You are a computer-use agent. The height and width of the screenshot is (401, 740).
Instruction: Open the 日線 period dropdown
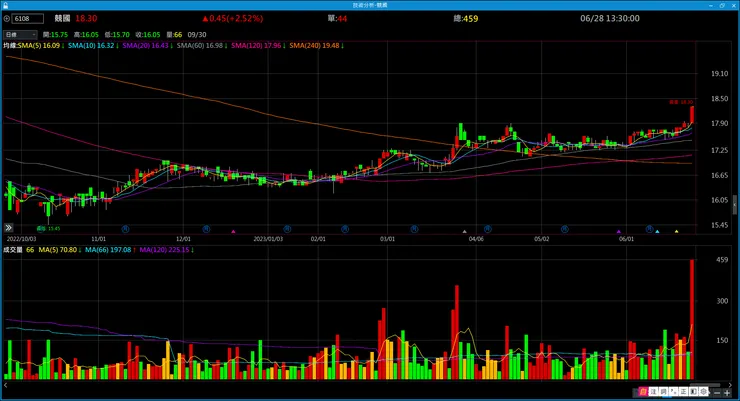click(x=20, y=34)
